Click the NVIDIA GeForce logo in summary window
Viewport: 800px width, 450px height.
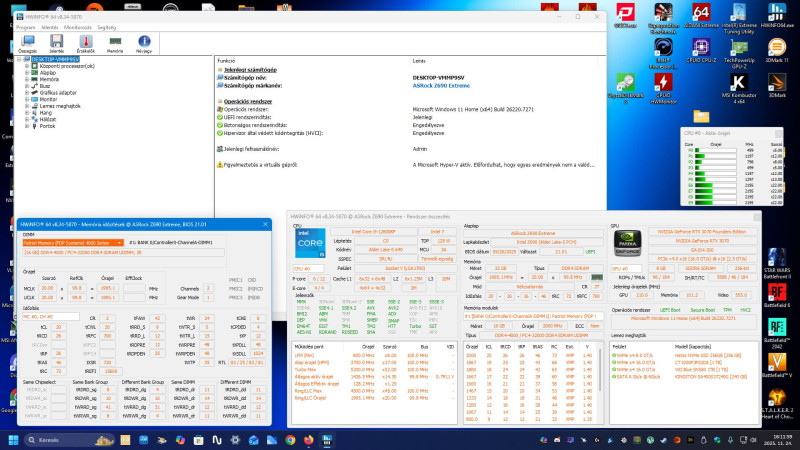628,243
